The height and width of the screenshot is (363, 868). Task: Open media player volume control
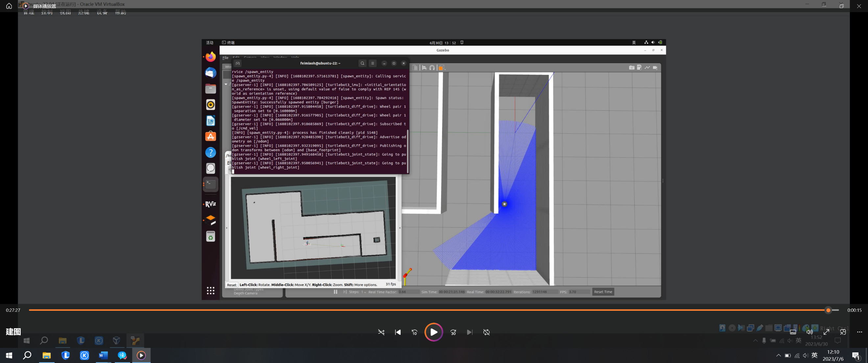(x=809, y=332)
